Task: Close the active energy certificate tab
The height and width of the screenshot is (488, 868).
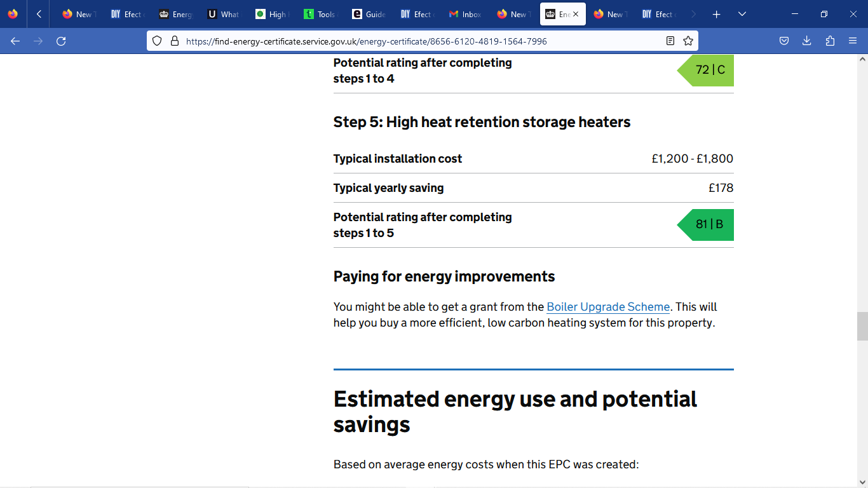Action: pos(576,14)
